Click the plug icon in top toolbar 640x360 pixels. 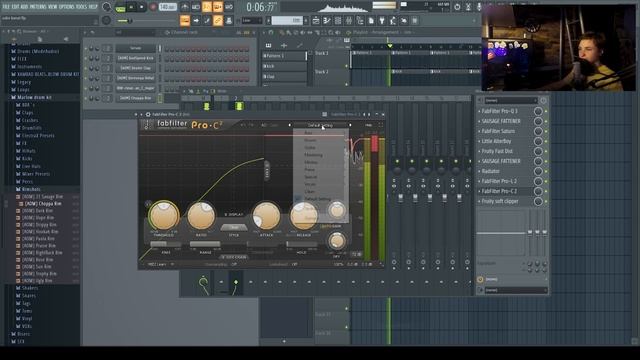pyautogui.click(x=382, y=20)
